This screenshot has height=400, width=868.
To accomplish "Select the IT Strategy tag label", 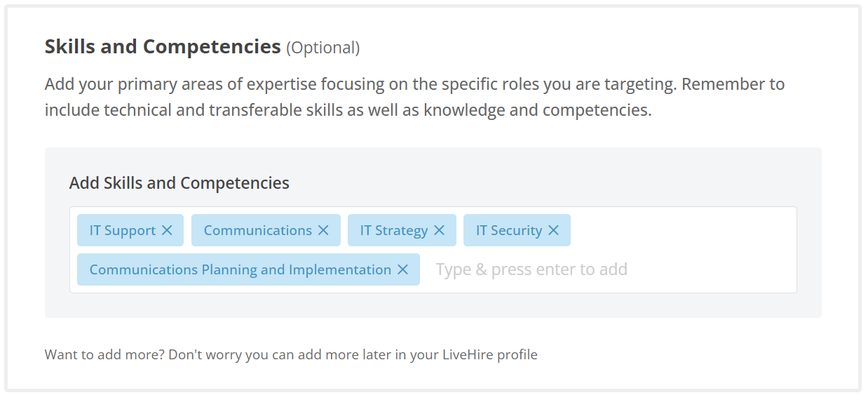I will click(x=393, y=230).
